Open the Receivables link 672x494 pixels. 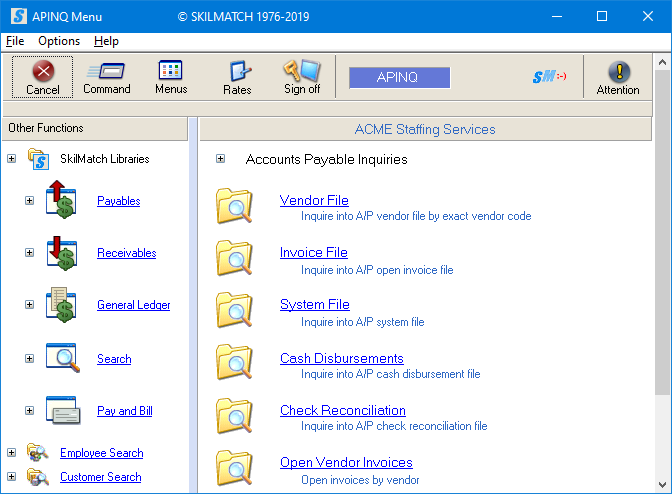click(126, 253)
